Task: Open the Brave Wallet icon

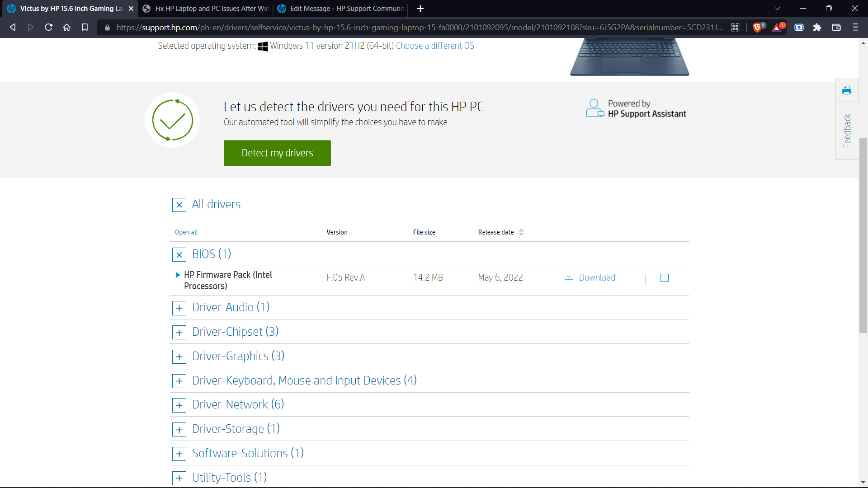Action: click(x=836, y=27)
